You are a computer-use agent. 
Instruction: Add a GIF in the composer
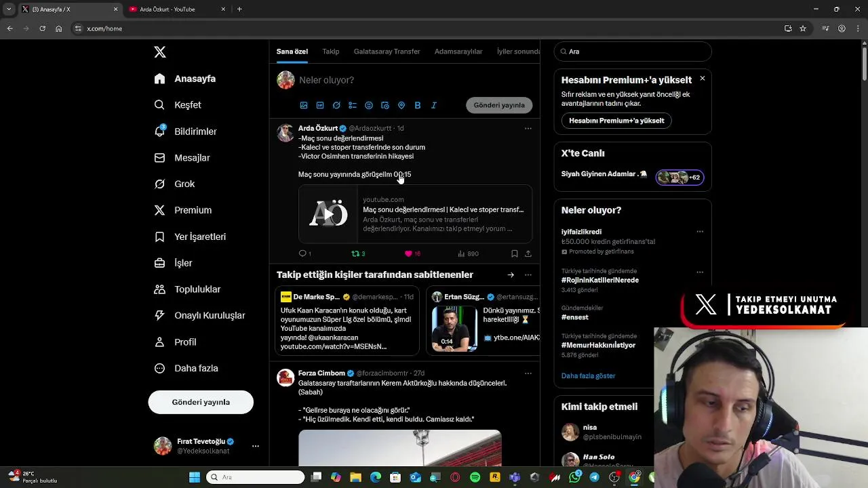pos(320,105)
